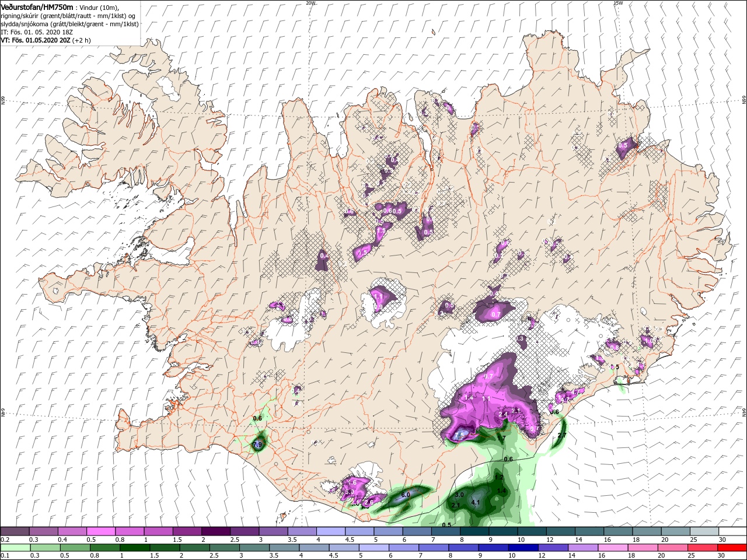Pick the darkest green 1 swatch in rainfall scale
The image size is (747, 560).
[x=134, y=547]
